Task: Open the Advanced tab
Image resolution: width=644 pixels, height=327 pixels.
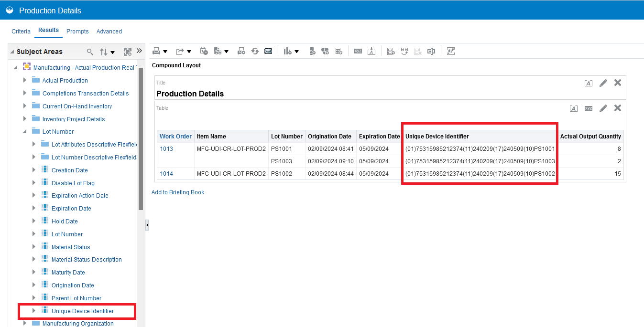Action: [x=109, y=31]
